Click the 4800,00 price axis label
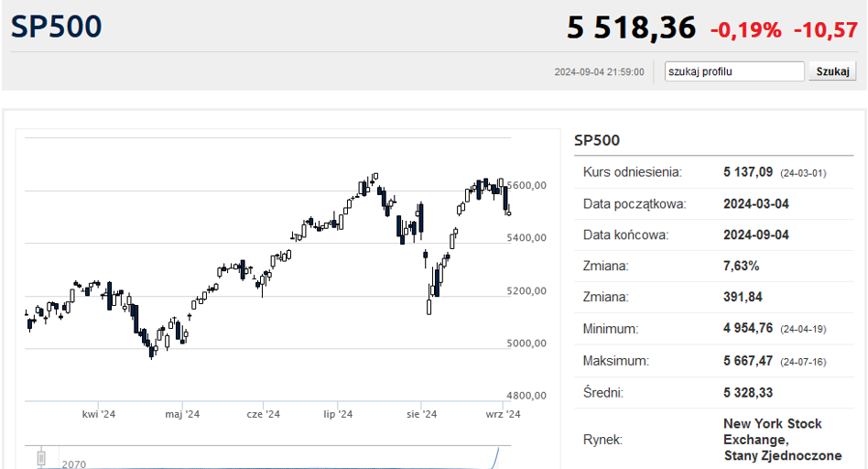 526,396
